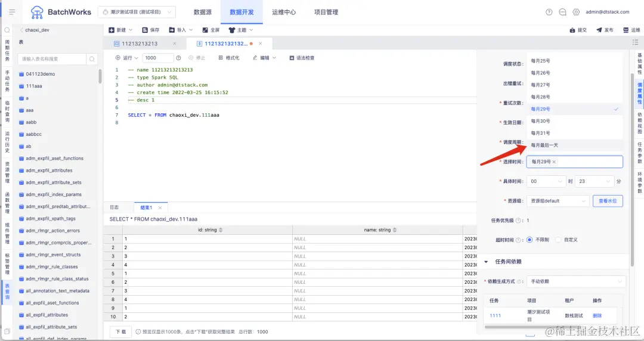Open the help question-mark icon in header
The height and width of the screenshot is (341, 644).
549,12
